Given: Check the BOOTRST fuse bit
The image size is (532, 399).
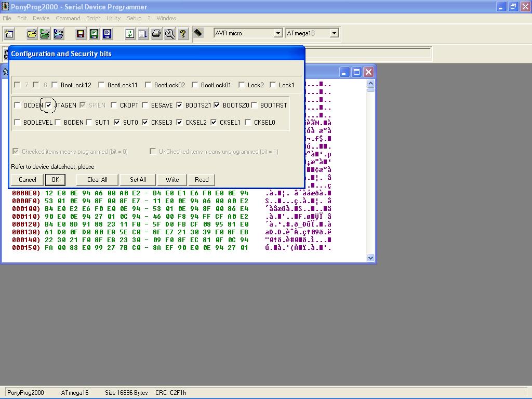Looking at the screenshot, I should click(254, 105).
